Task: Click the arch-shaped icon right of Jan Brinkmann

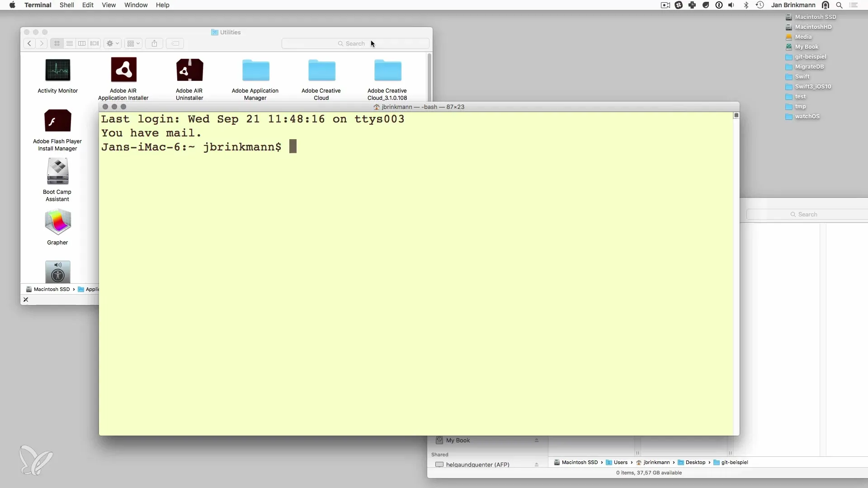Action: (x=826, y=5)
